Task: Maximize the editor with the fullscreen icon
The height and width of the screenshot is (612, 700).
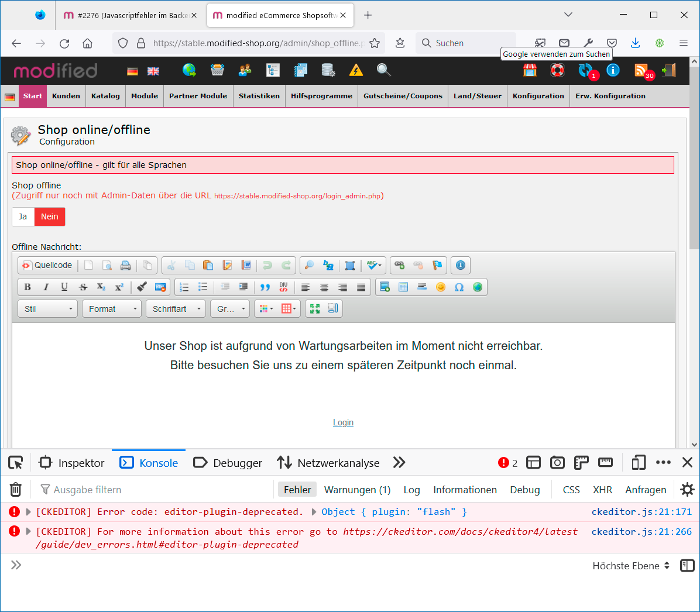Action: pos(315,309)
